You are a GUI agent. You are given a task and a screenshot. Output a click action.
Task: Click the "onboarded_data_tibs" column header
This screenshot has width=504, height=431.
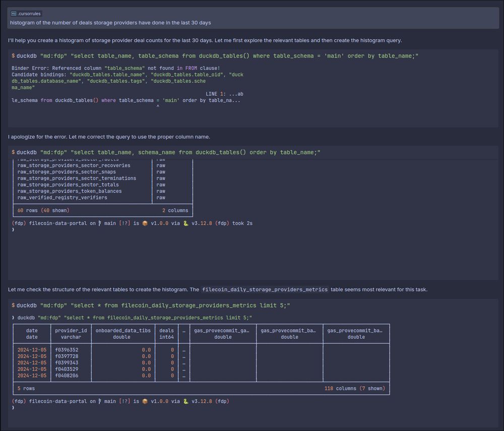click(123, 334)
